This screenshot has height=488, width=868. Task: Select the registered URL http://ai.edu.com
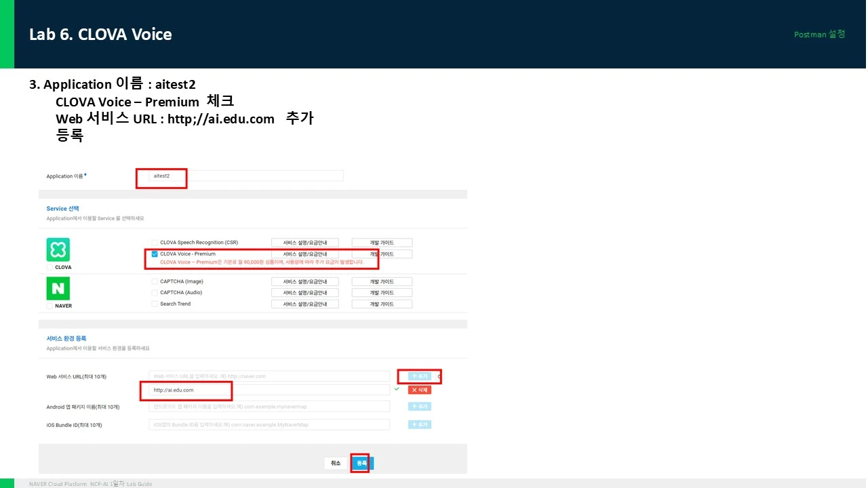point(174,390)
